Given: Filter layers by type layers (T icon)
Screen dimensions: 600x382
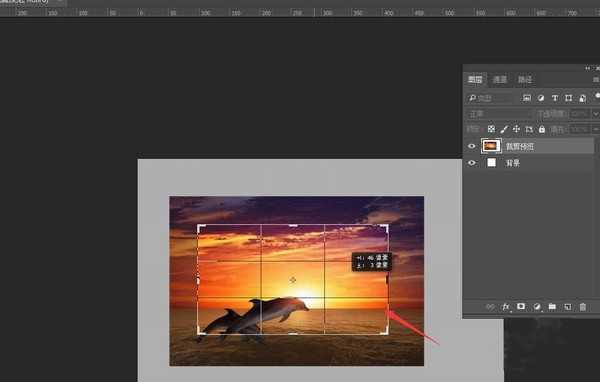Looking at the screenshot, I should click(554, 98).
